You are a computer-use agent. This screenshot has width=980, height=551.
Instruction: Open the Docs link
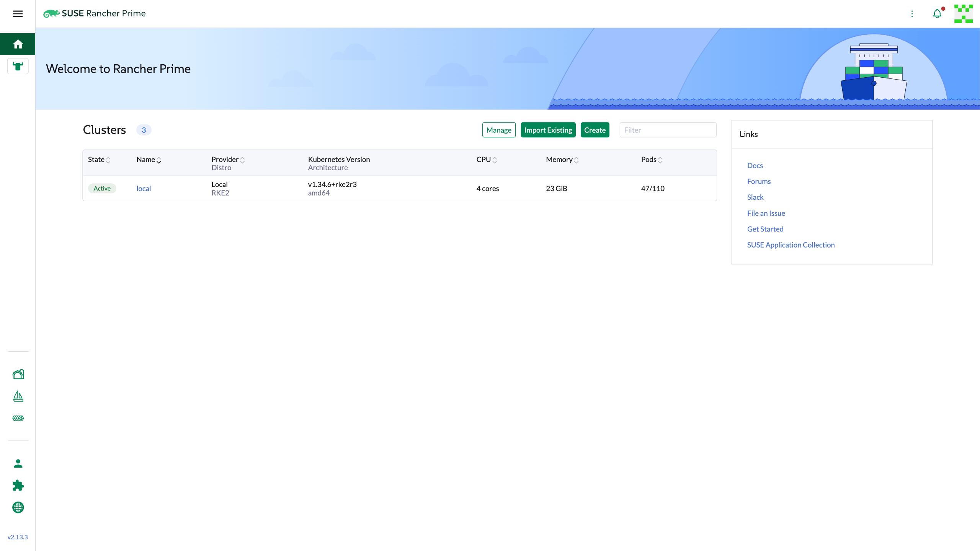pos(755,165)
